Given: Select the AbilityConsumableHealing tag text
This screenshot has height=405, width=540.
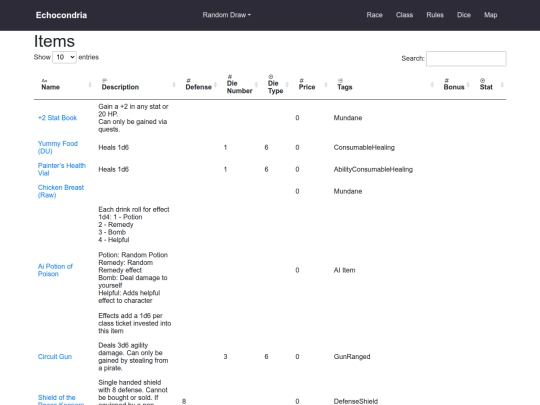Looking at the screenshot, I should pyautogui.click(x=373, y=169).
